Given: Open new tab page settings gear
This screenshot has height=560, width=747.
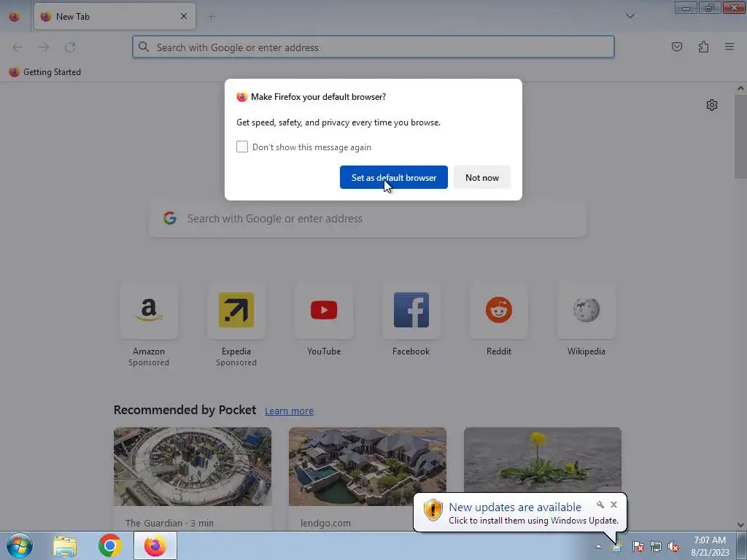Looking at the screenshot, I should point(712,105).
